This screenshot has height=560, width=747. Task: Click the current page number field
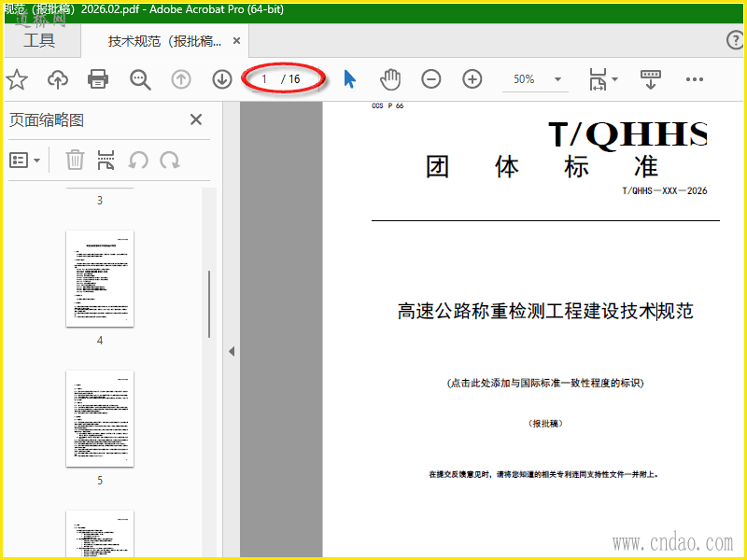point(264,79)
